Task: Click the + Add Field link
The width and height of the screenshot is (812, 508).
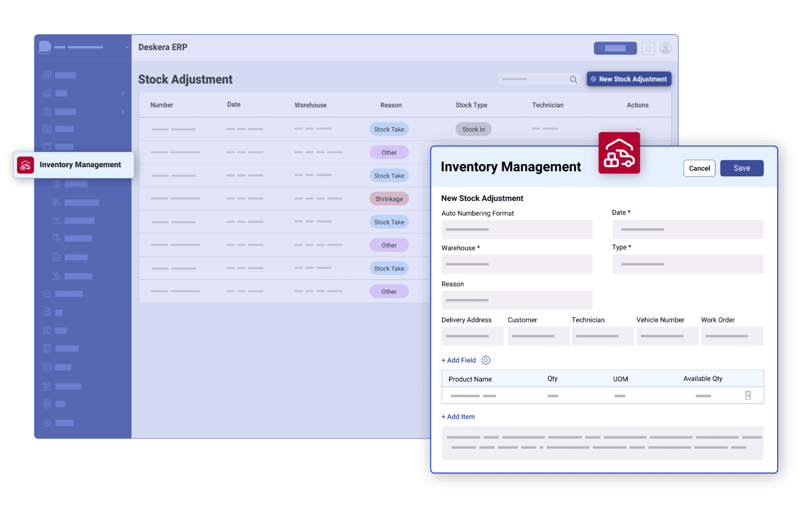Action: point(458,361)
